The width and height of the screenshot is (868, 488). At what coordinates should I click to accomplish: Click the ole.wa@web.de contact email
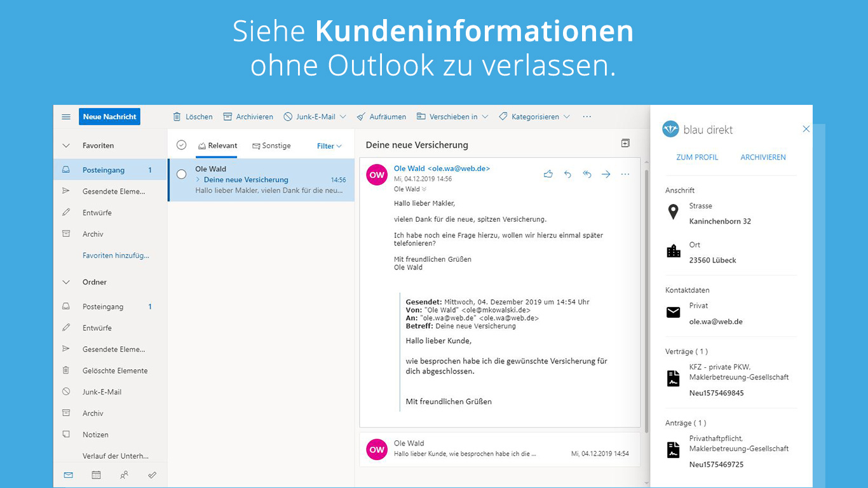(716, 322)
